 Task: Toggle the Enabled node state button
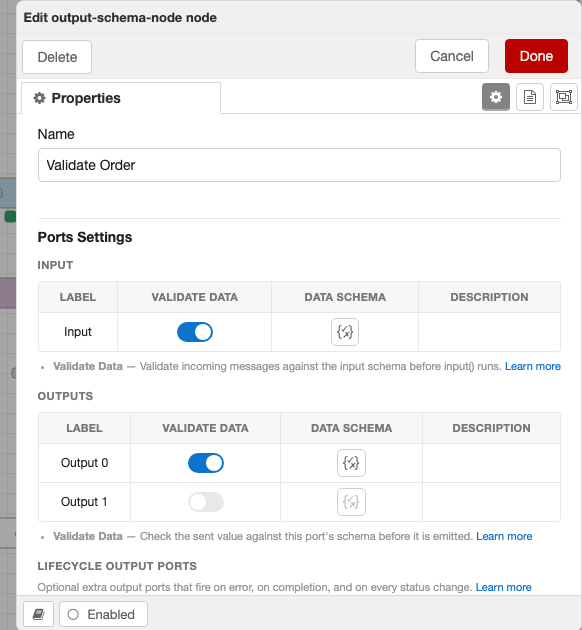click(x=103, y=614)
